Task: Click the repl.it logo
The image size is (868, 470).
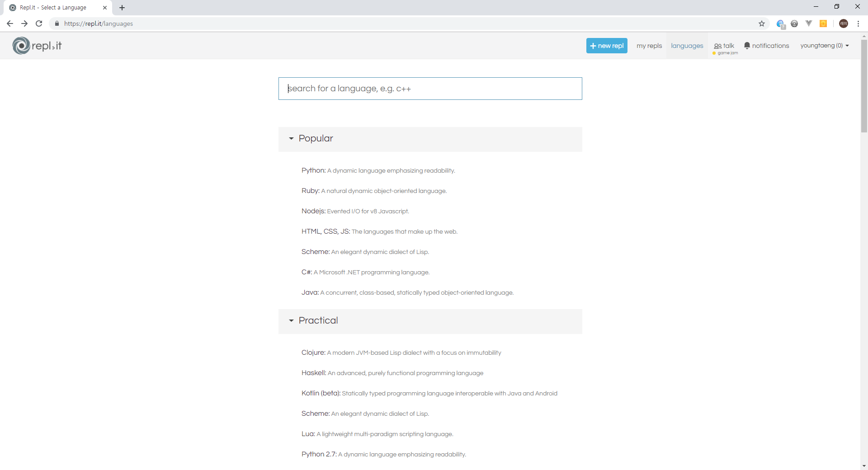Action: pyautogui.click(x=37, y=46)
